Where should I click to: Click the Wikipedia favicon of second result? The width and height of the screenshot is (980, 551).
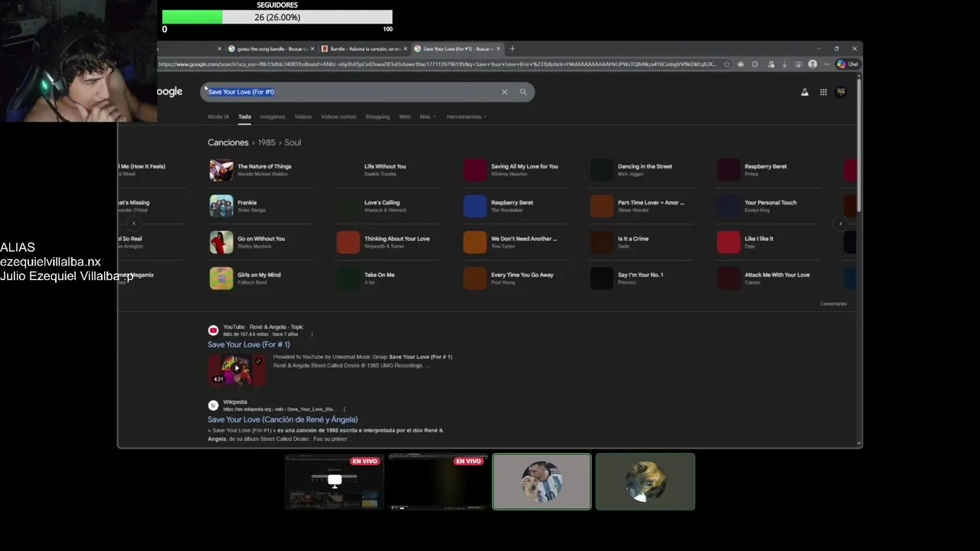click(213, 406)
